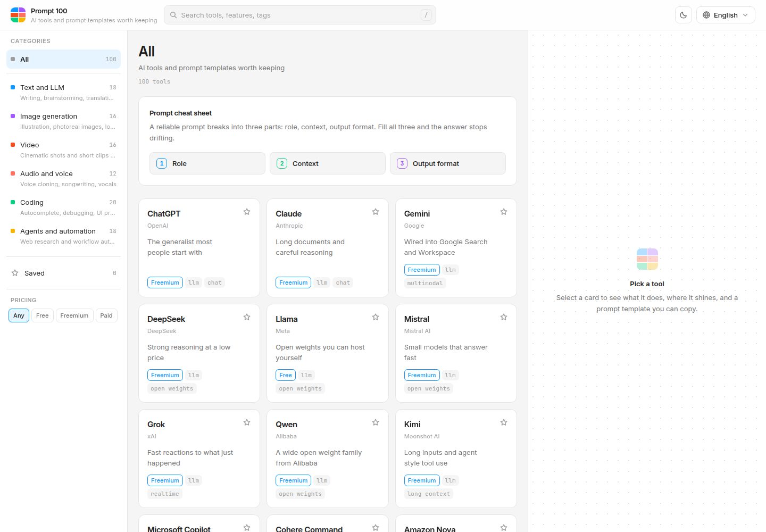Star the ChatGPT card
Screen dimensions: 766x532
click(x=247, y=212)
